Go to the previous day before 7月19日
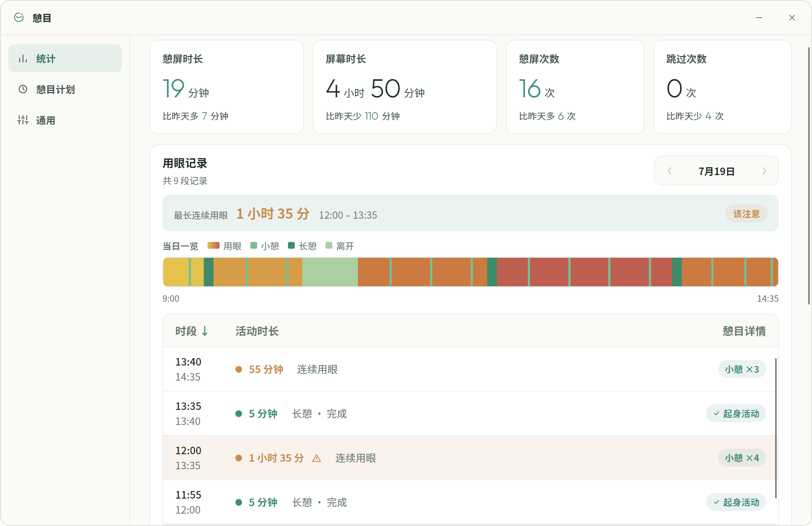The width and height of the screenshot is (812, 526). [x=670, y=171]
